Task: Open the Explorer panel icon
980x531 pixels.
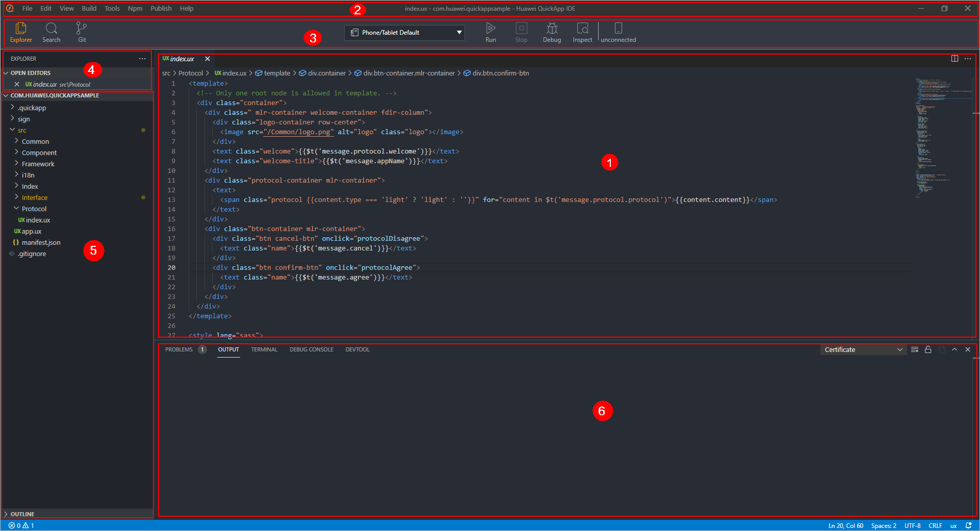Action: pos(21,32)
